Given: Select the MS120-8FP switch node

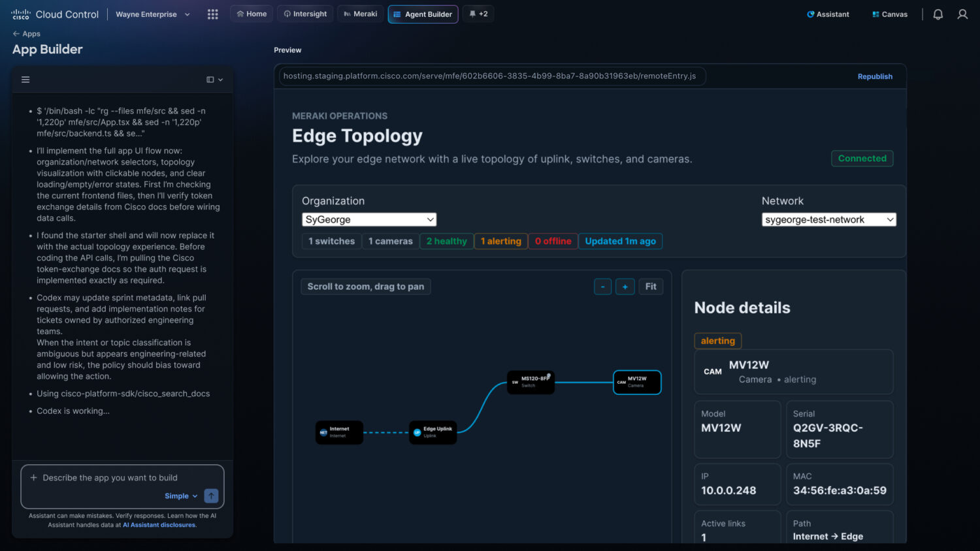Looking at the screenshot, I should [x=531, y=382].
